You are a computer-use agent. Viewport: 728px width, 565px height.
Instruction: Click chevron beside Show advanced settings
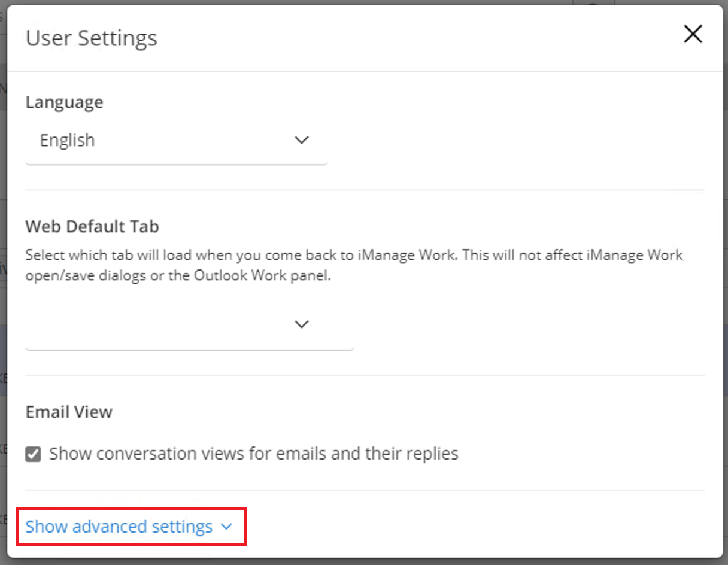tap(226, 527)
